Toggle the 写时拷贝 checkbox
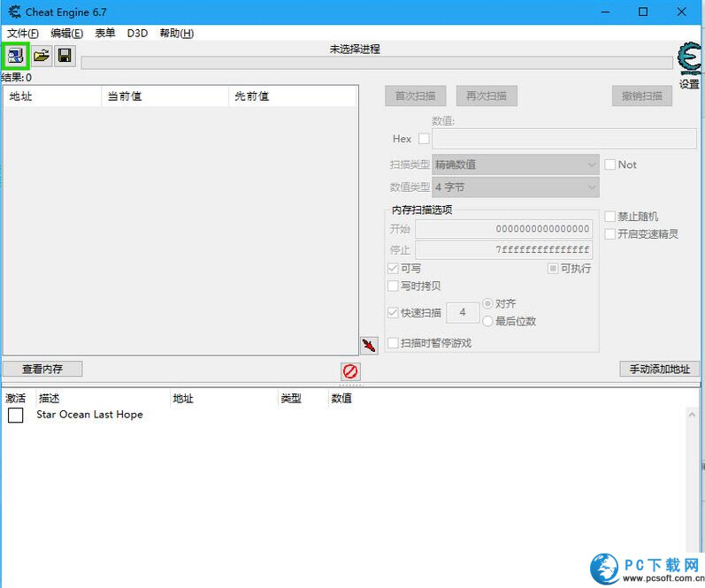 point(393,286)
